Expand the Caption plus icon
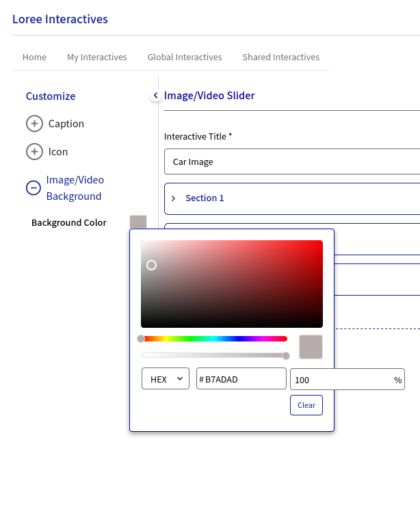420x516 pixels. (34, 124)
